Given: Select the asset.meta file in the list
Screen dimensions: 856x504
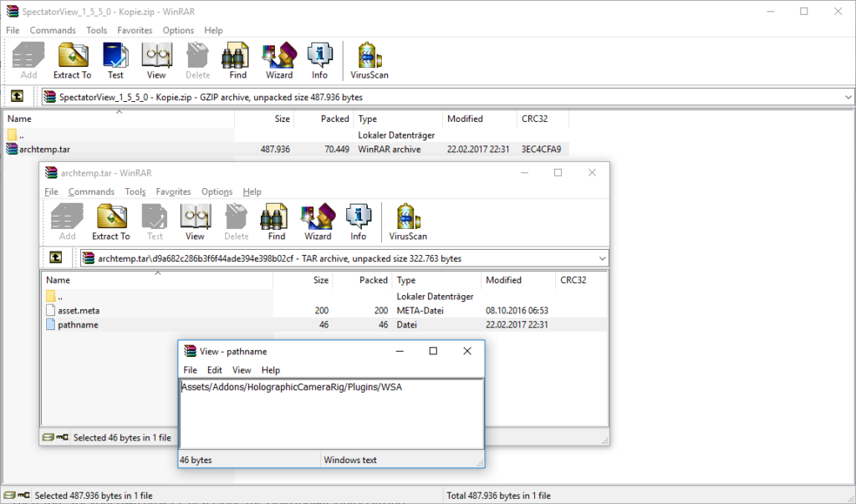Looking at the screenshot, I should [x=79, y=310].
